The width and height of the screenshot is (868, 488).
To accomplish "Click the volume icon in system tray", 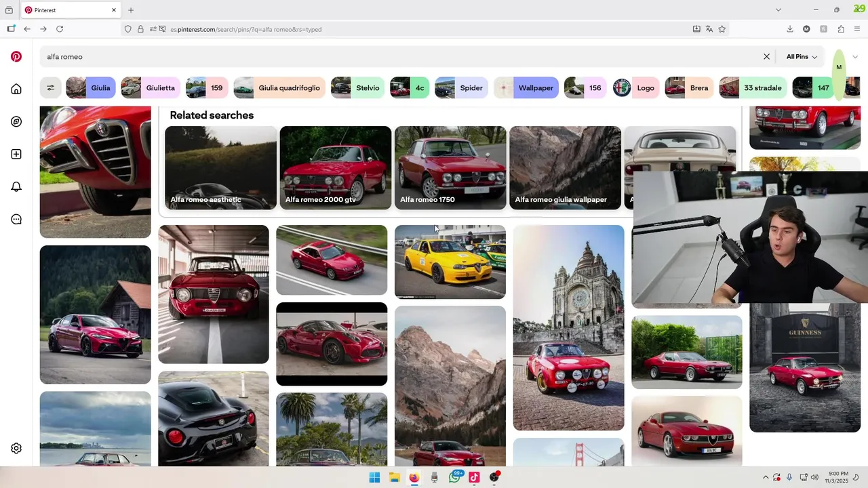I will [814, 477].
